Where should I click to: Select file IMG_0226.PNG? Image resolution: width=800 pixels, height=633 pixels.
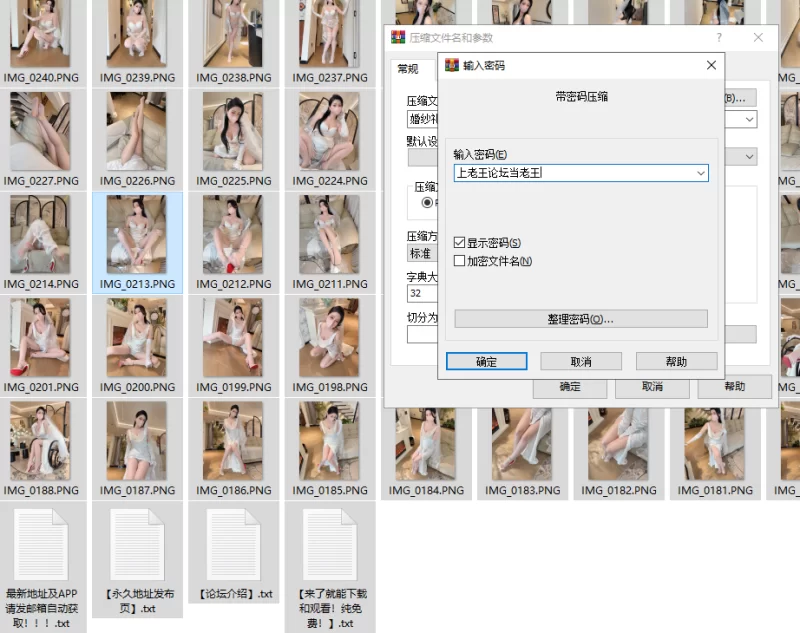coord(137,139)
